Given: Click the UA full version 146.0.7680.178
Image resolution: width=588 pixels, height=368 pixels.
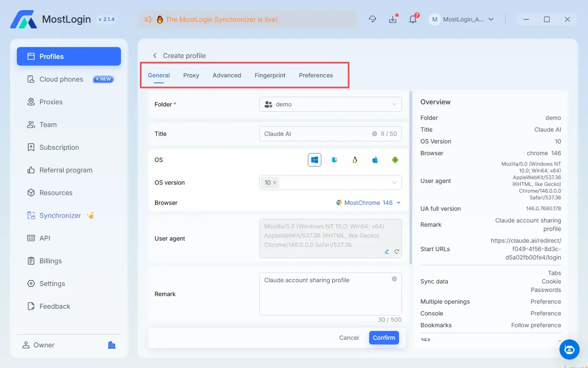Looking at the screenshot, I should point(543,209).
